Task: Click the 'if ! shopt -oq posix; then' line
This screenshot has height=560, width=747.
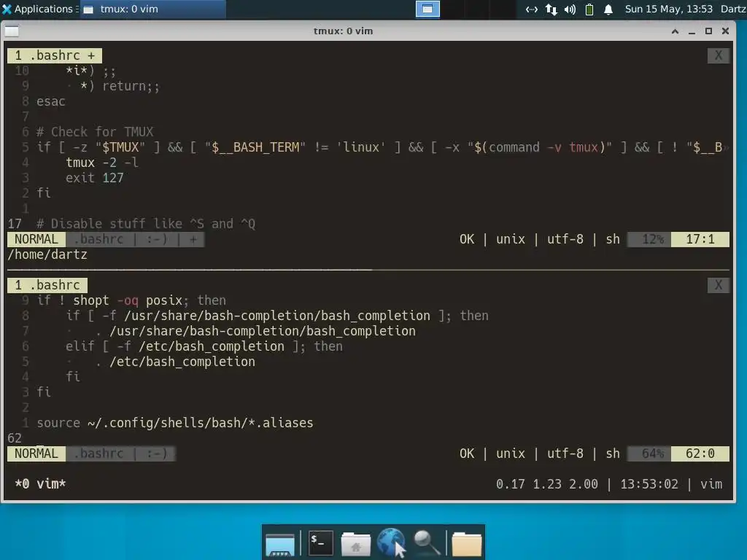Action: 131,300
